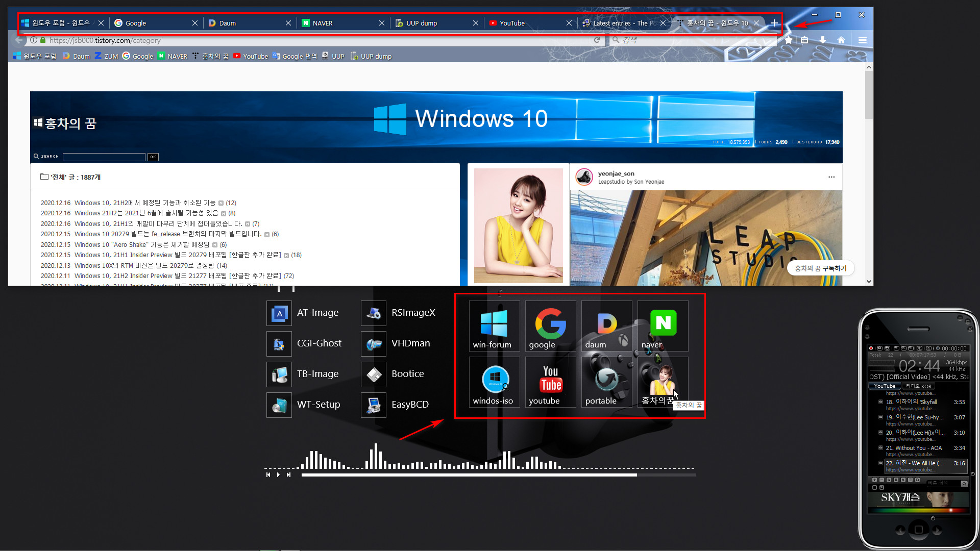Screen dimensions: 980x551
Task: Switch to the UUP dump tab
Action: (x=437, y=23)
